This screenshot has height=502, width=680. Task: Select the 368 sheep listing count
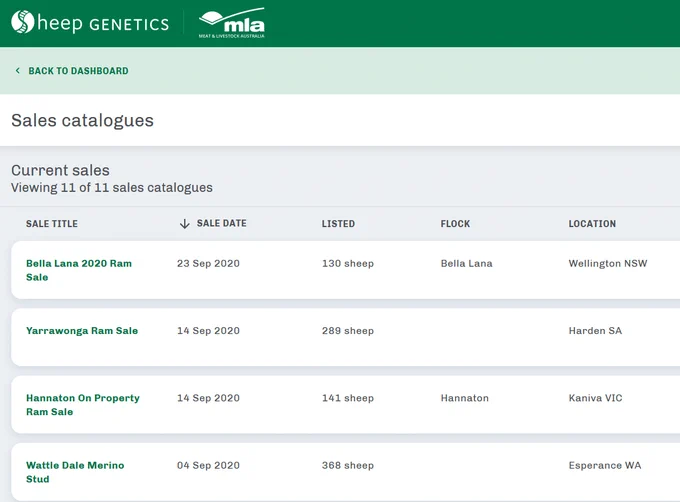coord(348,465)
